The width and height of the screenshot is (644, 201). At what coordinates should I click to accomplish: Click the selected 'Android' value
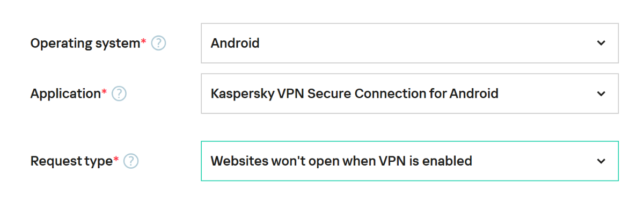(x=235, y=43)
